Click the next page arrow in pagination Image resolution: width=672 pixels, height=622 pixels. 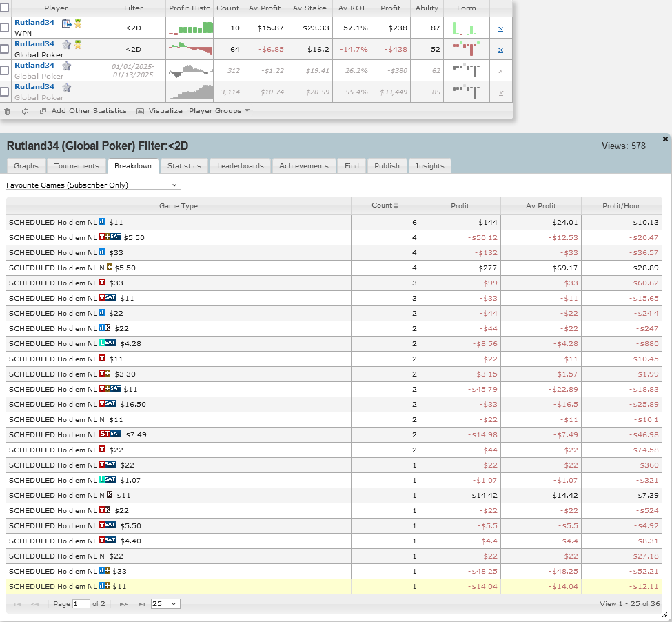coord(123,603)
